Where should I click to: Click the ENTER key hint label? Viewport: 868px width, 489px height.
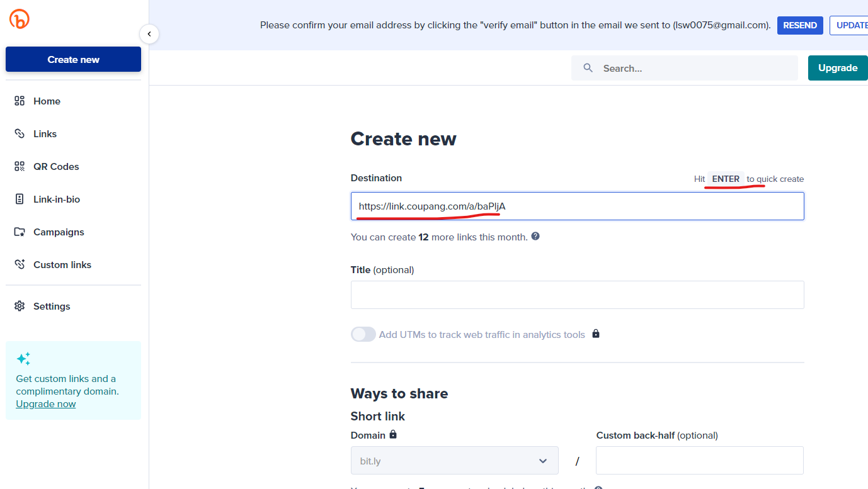click(726, 179)
